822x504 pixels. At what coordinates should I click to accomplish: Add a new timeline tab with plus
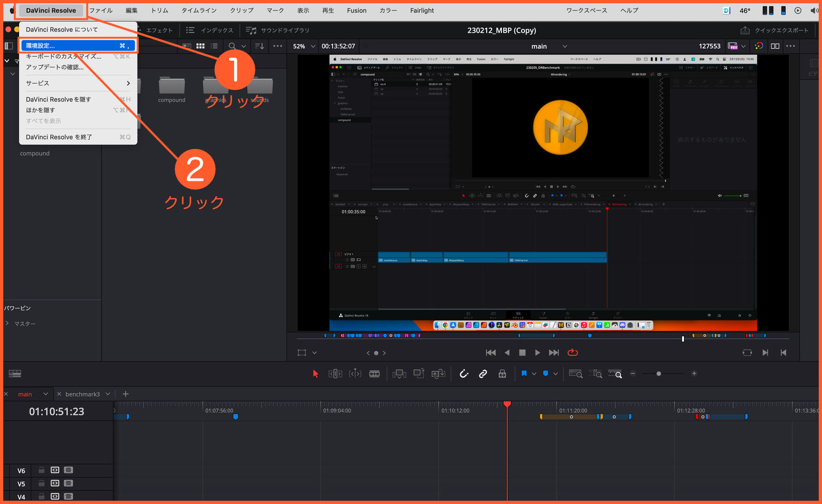(125, 394)
